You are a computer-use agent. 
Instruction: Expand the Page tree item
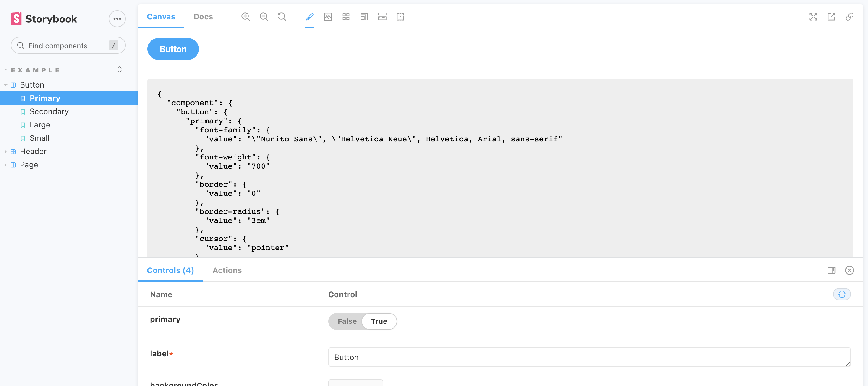(x=5, y=164)
